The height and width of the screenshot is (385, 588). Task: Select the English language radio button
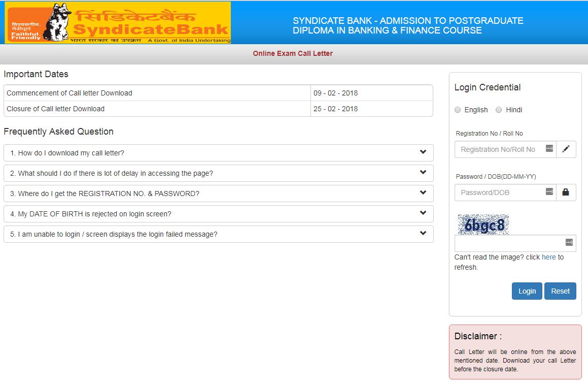point(458,110)
